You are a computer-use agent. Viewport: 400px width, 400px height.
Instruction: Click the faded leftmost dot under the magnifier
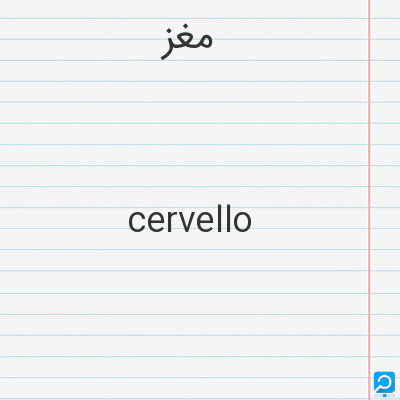[x=377, y=396]
